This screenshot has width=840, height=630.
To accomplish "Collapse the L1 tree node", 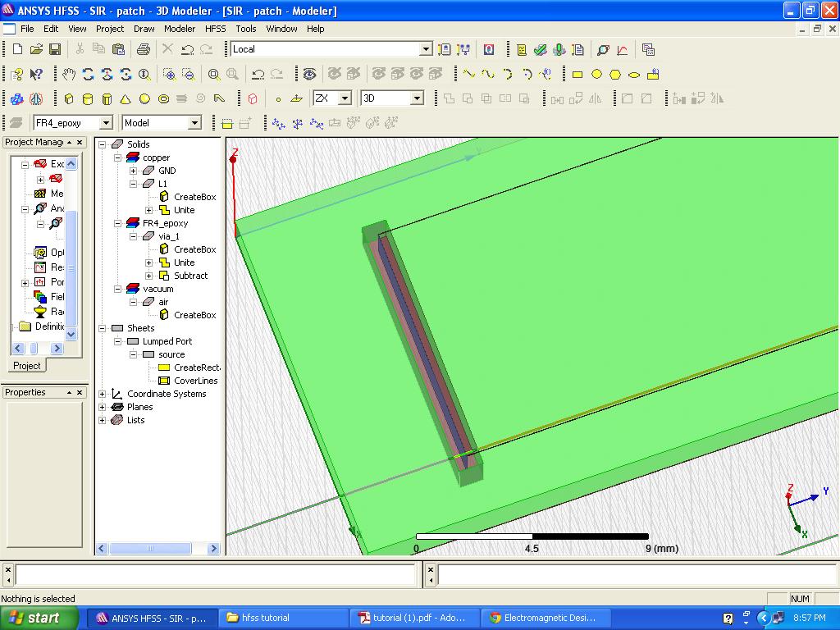I will click(x=133, y=184).
